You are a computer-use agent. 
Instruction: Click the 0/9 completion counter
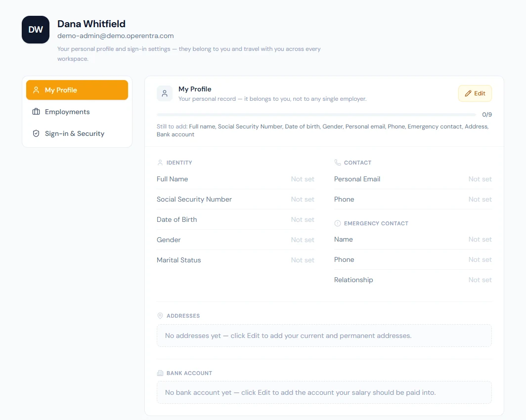[x=487, y=115]
